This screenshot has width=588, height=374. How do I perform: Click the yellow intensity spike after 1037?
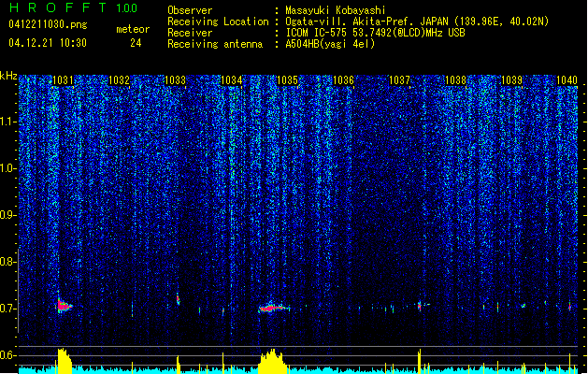[x=419, y=361]
